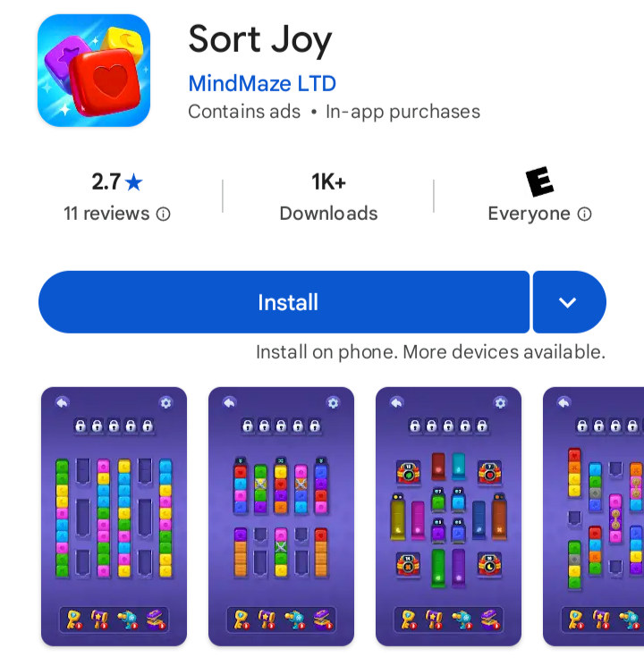Screen dimensions: 644x666
Task: Click the settings gear in first screenshot
Action: point(165,402)
